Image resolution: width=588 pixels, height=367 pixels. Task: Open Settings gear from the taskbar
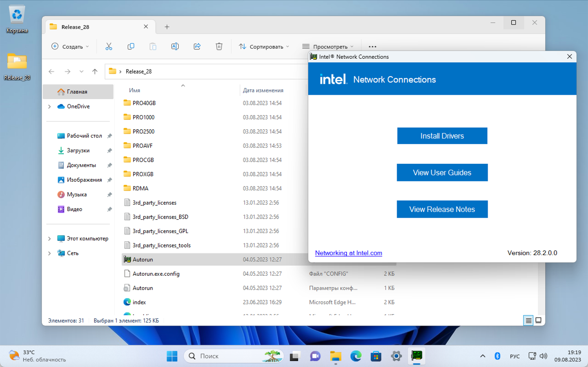396,356
